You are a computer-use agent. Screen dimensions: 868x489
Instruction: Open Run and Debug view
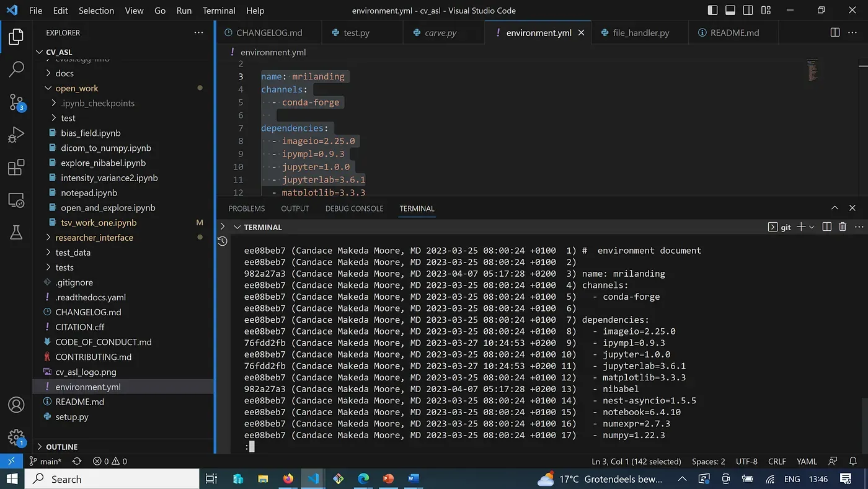pyautogui.click(x=16, y=135)
